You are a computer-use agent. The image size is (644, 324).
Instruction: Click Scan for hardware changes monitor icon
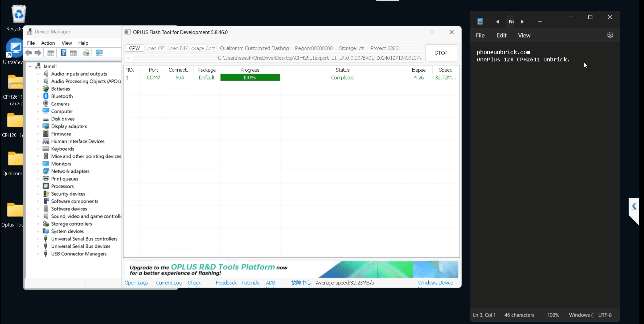99,53
